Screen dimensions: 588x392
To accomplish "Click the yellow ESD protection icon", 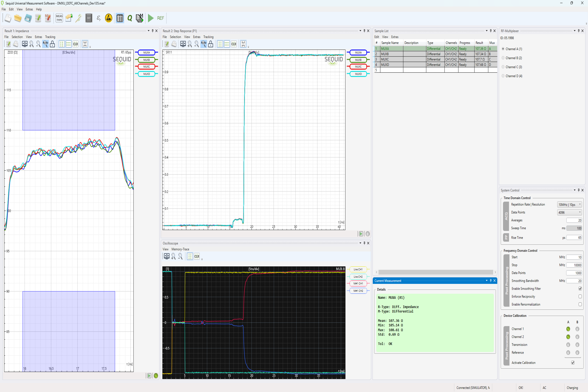I will pos(109,18).
